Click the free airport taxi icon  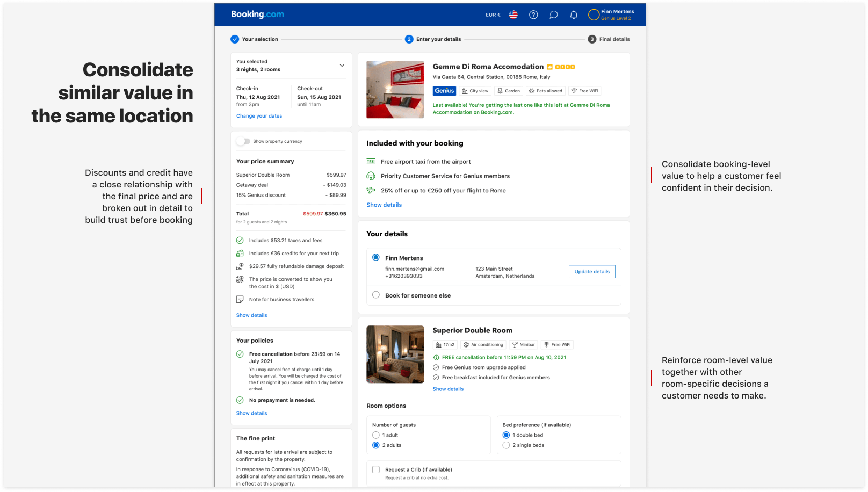(x=371, y=162)
